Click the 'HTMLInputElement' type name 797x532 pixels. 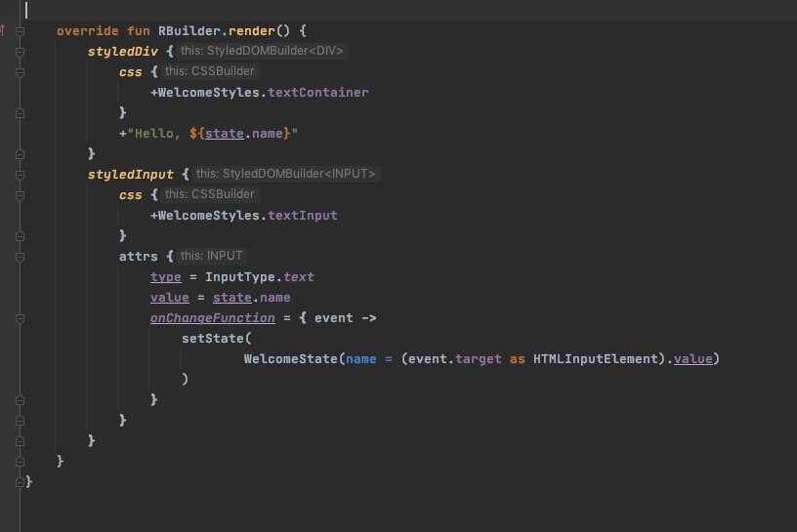[595, 359]
